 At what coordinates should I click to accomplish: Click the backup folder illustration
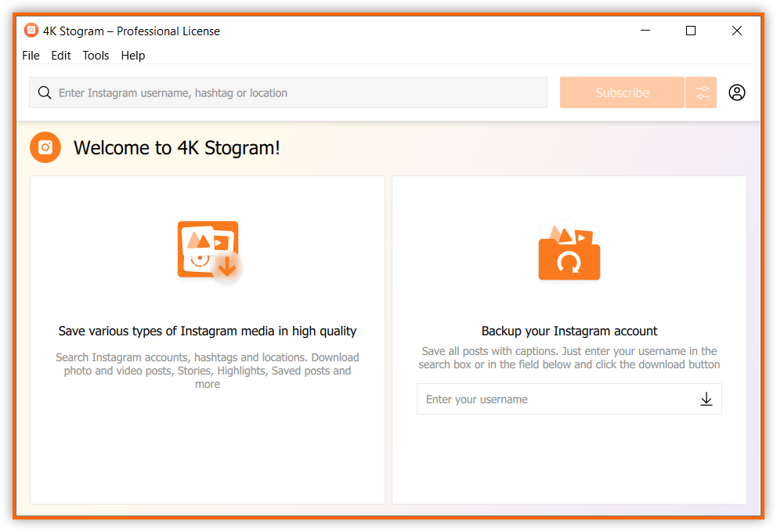569,251
